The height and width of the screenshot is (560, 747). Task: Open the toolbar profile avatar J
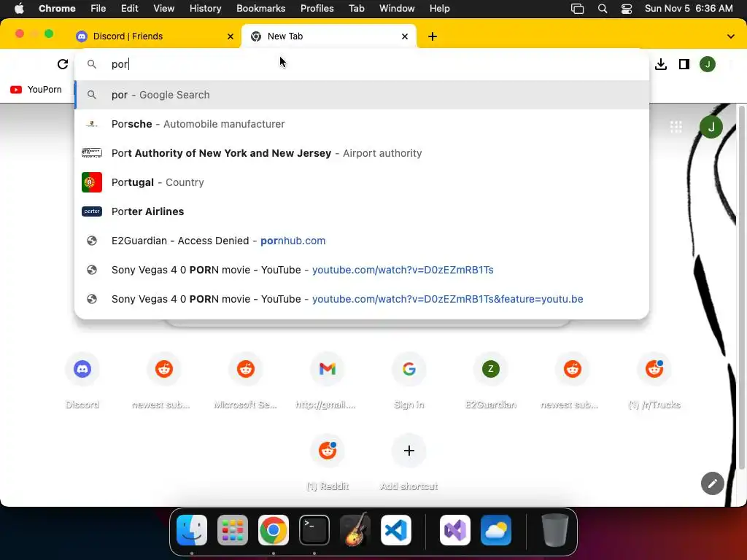pos(708,64)
